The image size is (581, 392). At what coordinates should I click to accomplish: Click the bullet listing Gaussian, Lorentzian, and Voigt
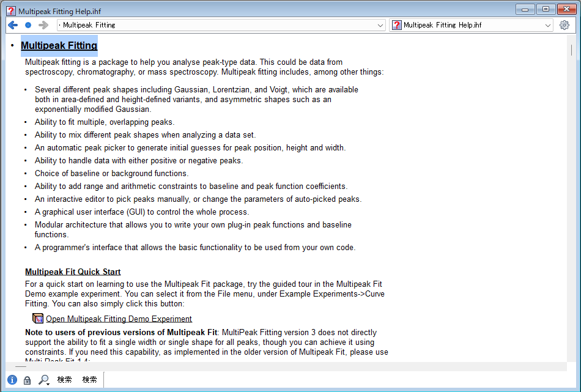pos(196,99)
